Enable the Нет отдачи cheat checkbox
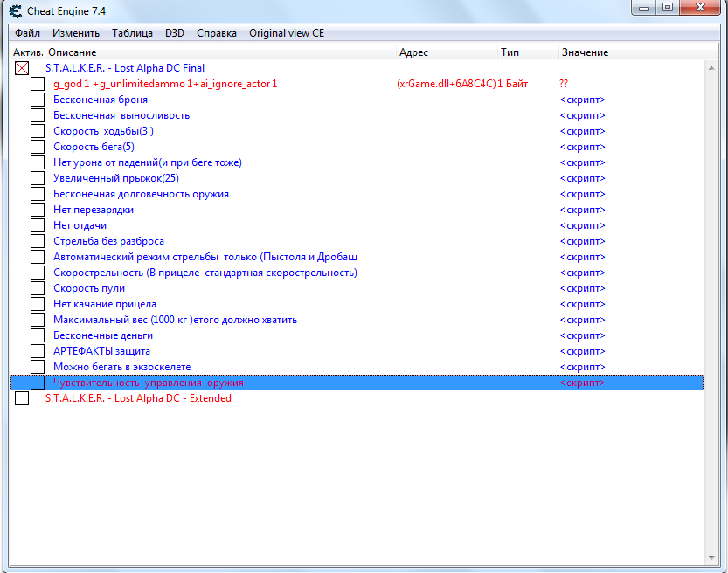728x573 pixels. click(x=38, y=225)
